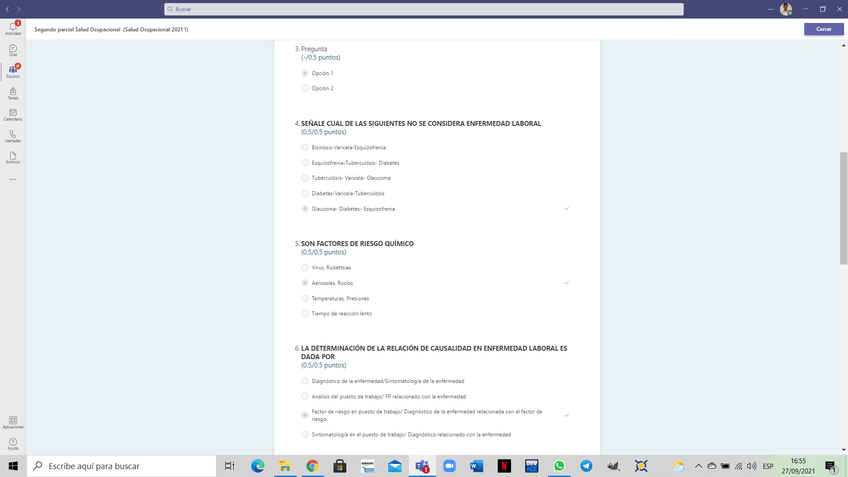This screenshot has width=848, height=477.
Task: Open the notification center icon
Action: click(831, 466)
